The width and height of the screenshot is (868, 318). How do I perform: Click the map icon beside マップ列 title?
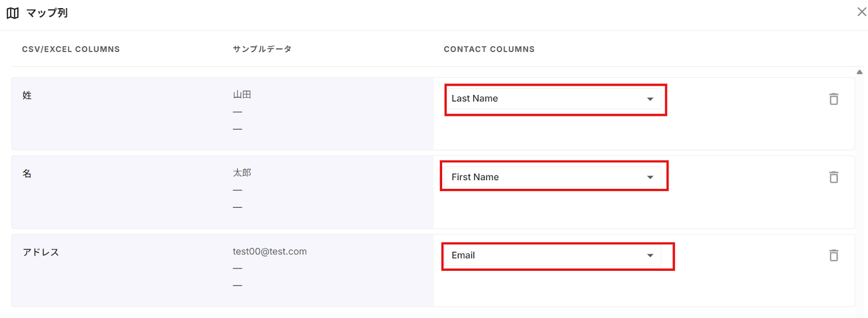click(12, 13)
